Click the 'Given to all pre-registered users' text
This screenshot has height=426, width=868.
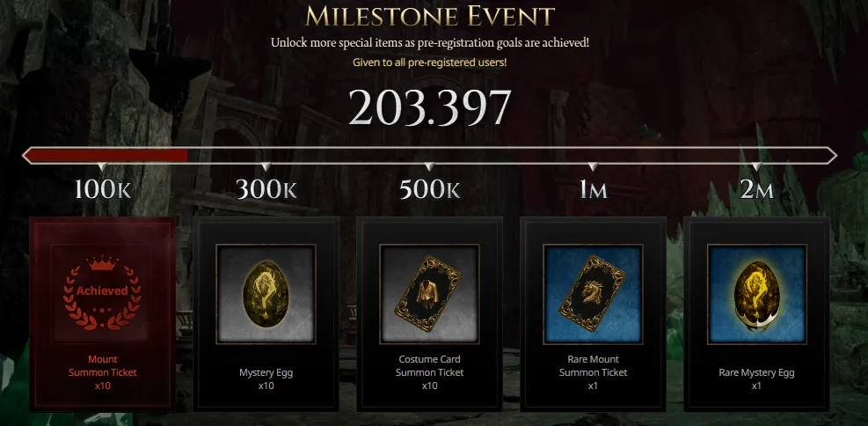[429, 62]
